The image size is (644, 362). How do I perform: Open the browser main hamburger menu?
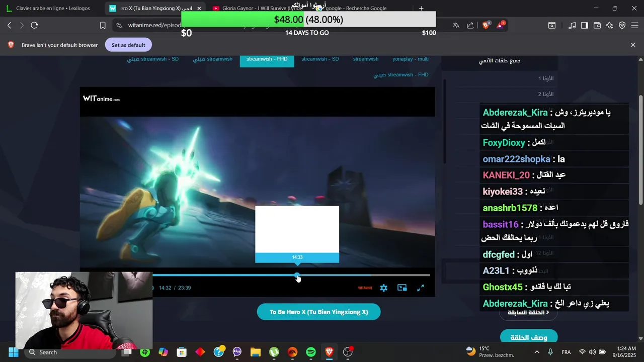click(x=635, y=25)
